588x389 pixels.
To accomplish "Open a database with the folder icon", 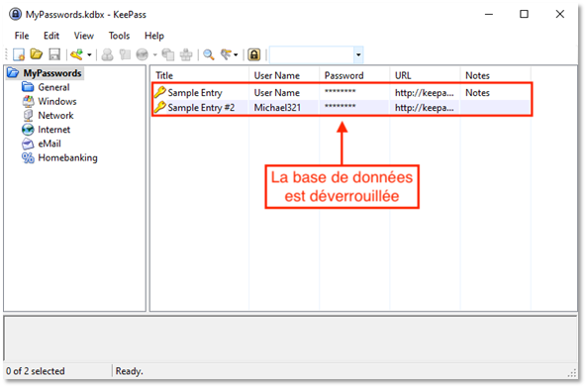I will click(x=37, y=54).
